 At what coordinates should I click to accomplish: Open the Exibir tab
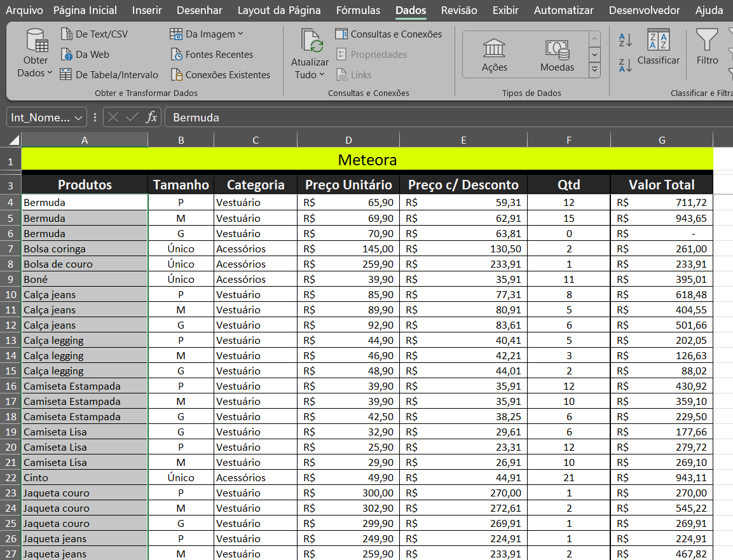505,10
